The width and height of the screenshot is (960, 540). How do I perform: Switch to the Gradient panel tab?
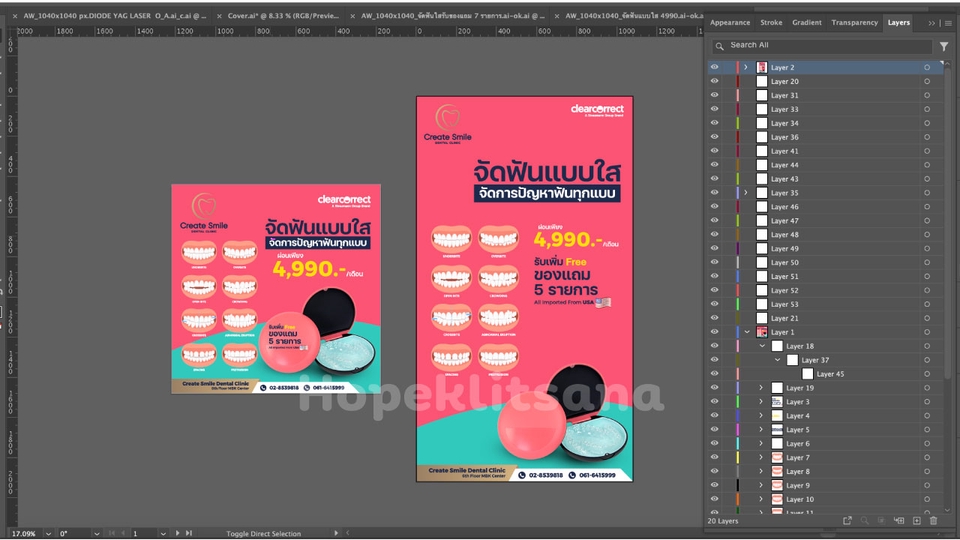[x=807, y=23]
